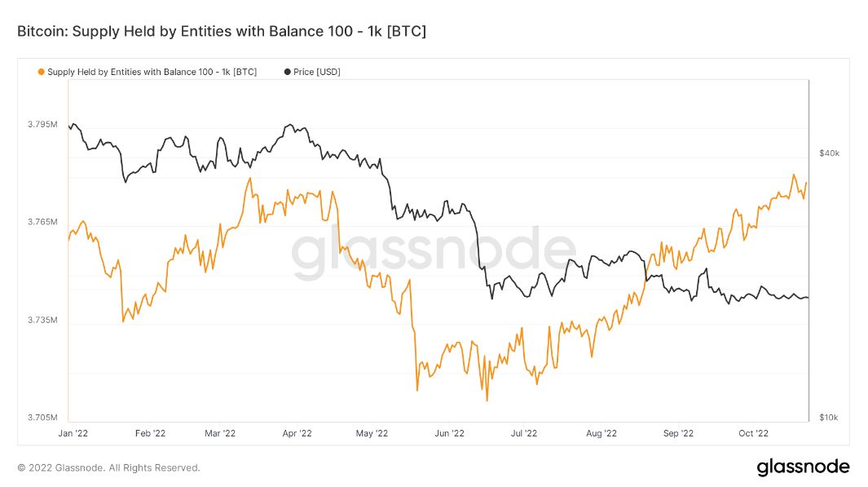The height and width of the screenshot is (487, 868).
Task: Select the May '22 x-axis label
Action: (x=372, y=433)
